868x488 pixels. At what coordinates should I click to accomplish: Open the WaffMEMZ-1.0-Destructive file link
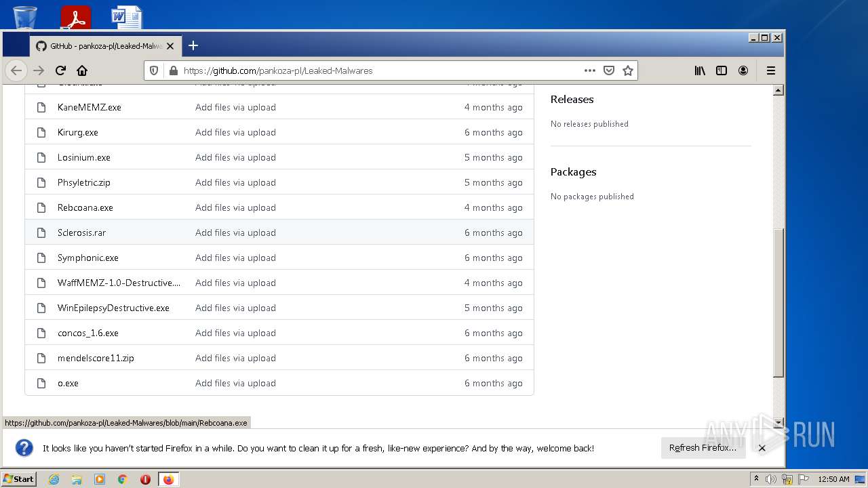(119, 283)
